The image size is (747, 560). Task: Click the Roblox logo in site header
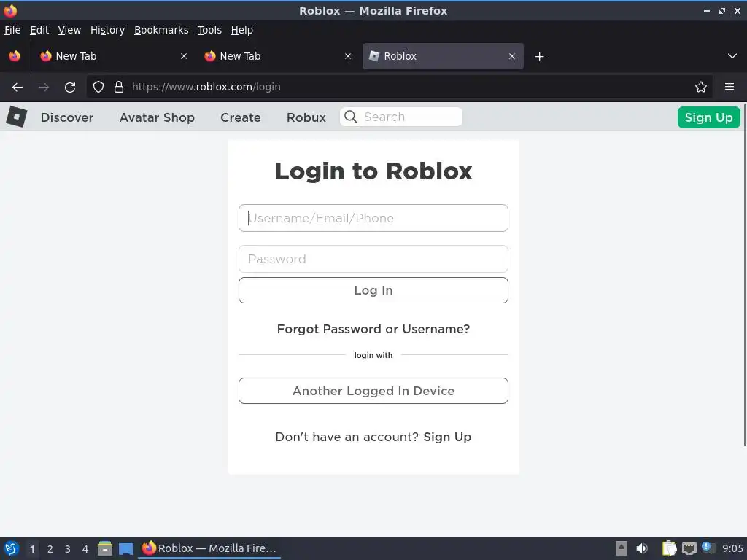pyautogui.click(x=16, y=117)
